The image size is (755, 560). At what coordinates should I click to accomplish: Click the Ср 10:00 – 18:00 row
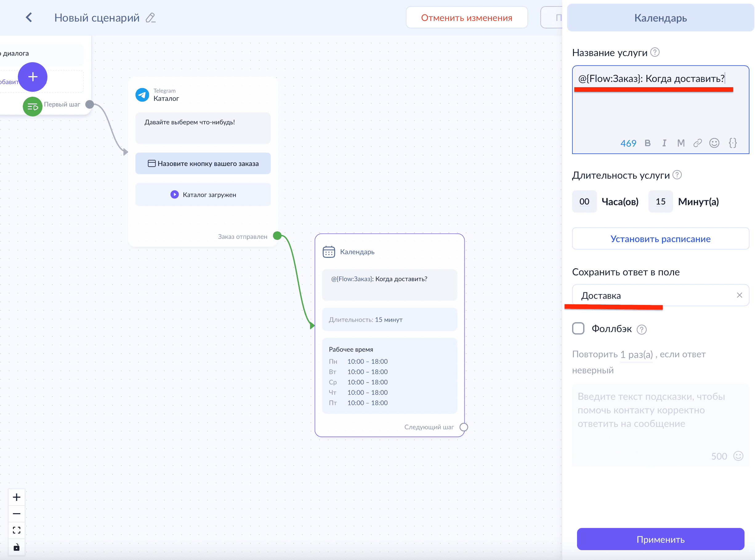click(358, 382)
